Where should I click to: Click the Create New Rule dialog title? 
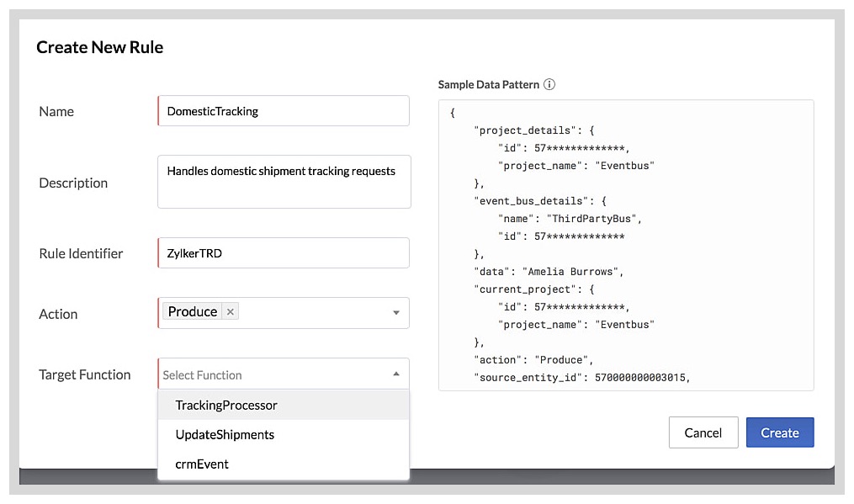99,47
